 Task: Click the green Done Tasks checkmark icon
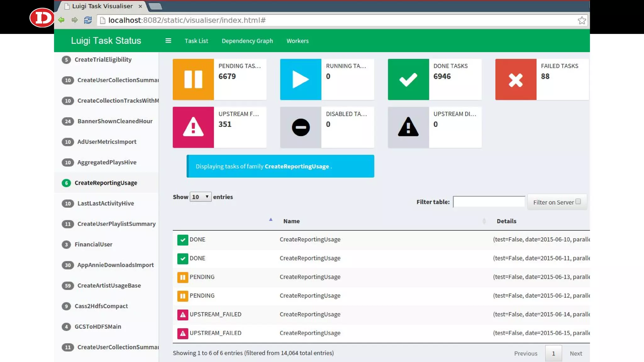408,79
